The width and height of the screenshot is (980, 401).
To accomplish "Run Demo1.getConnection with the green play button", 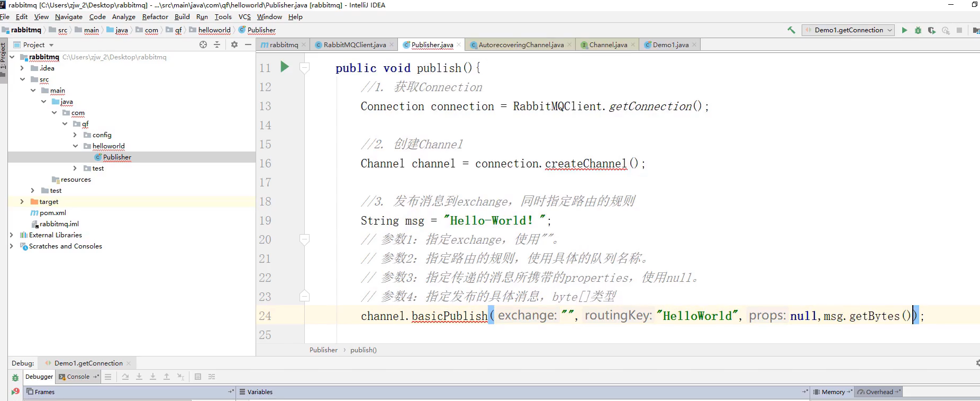I will 904,30.
